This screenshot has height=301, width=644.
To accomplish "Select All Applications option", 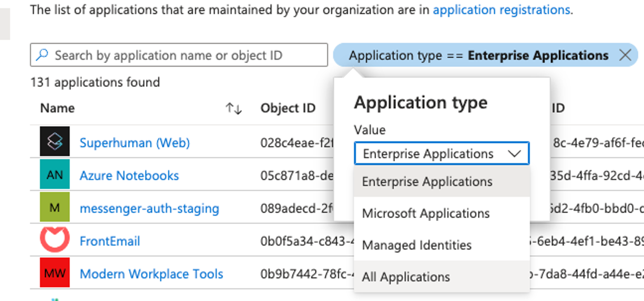I will (441, 277).
